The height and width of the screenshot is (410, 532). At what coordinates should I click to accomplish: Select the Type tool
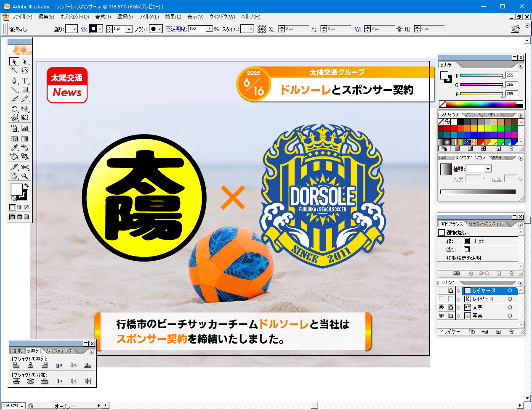pyautogui.click(x=25, y=80)
